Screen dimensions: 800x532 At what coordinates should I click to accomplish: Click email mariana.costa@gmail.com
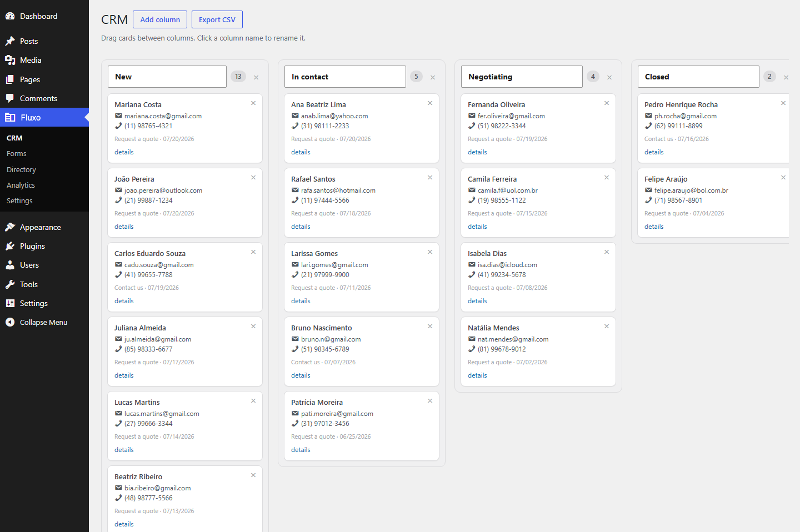coord(163,116)
